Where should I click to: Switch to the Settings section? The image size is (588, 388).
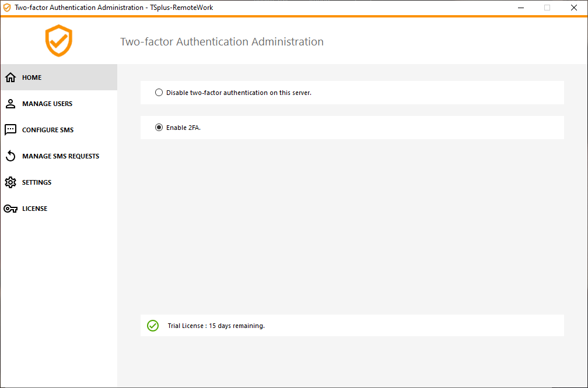pos(37,182)
